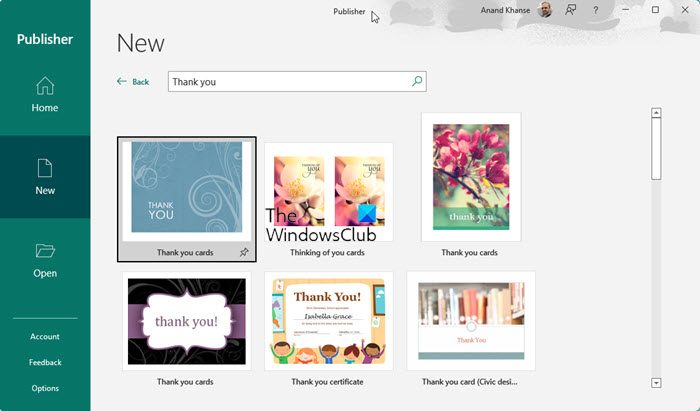Select the New tab in sidebar
Image resolution: width=700 pixels, height=411 pixels.
45,177
